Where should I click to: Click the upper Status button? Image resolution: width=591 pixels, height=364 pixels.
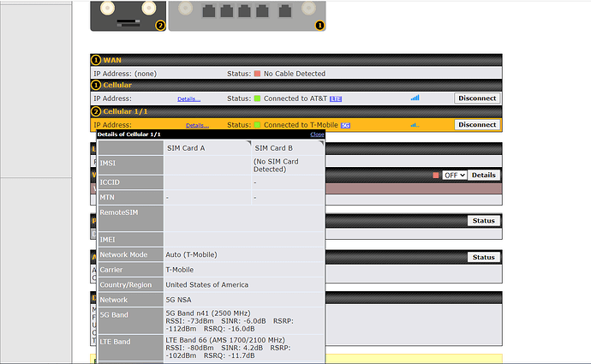[483, 221]
